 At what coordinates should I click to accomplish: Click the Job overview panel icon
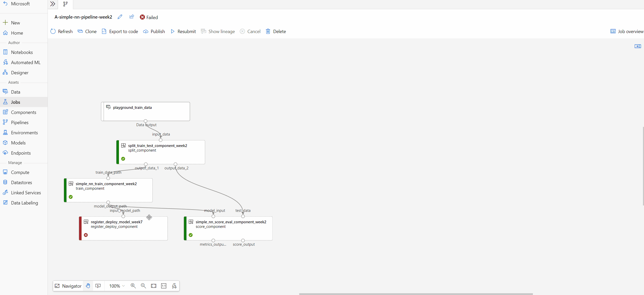[613, 31]
